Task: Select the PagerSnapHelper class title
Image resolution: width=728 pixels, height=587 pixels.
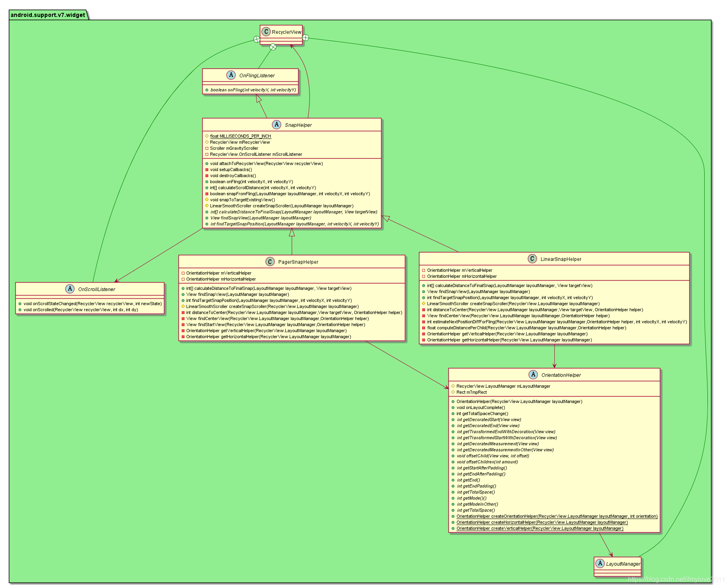Action: tap(298, 262)
